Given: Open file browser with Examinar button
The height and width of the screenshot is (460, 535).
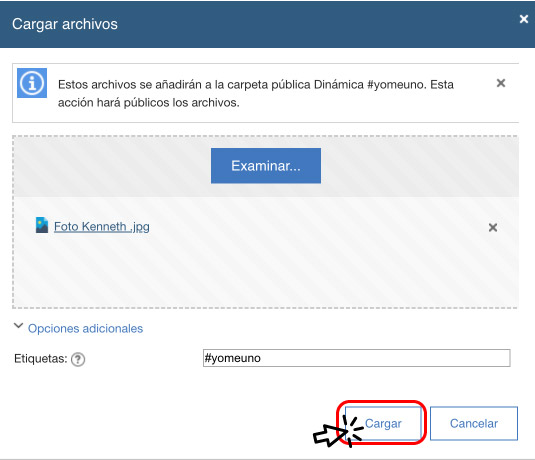Looking at the screenshot, I should click(x=266, y=166).
